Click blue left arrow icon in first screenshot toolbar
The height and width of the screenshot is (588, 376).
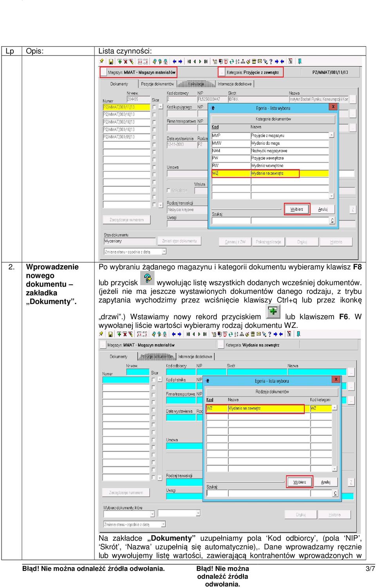[174, 61]
